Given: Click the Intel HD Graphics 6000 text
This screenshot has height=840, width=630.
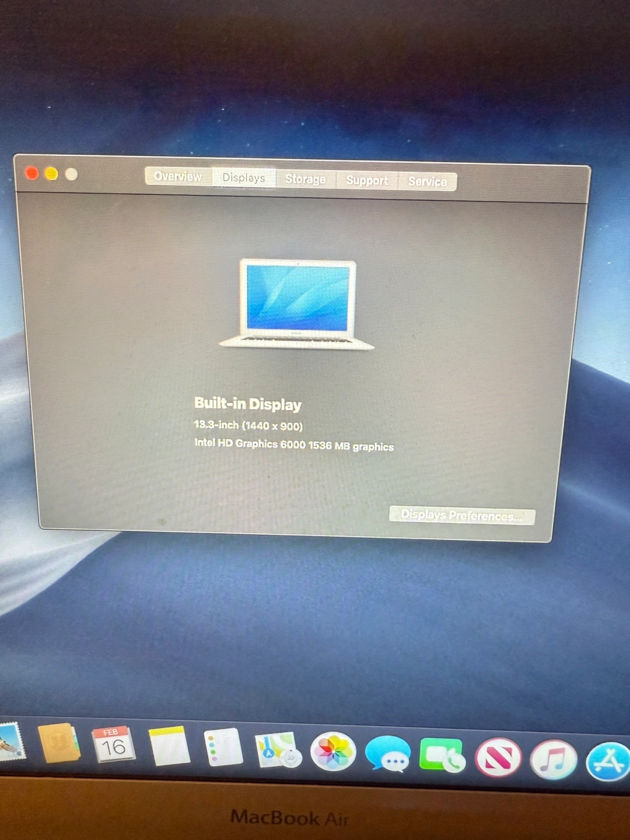Looking at the screenshot, I should click(x=250, y=444).
